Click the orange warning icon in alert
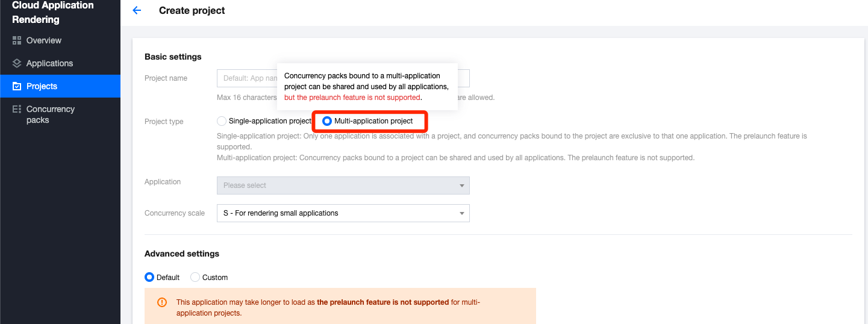 point(161,302)
